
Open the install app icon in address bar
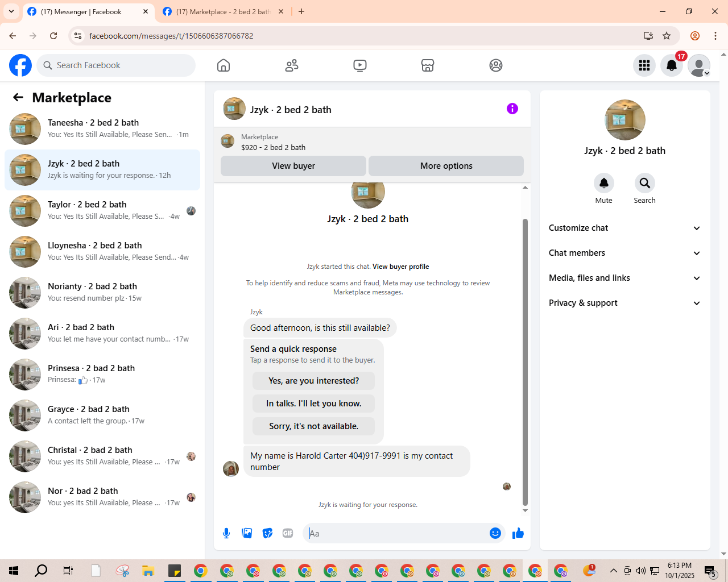click(648, 36)
